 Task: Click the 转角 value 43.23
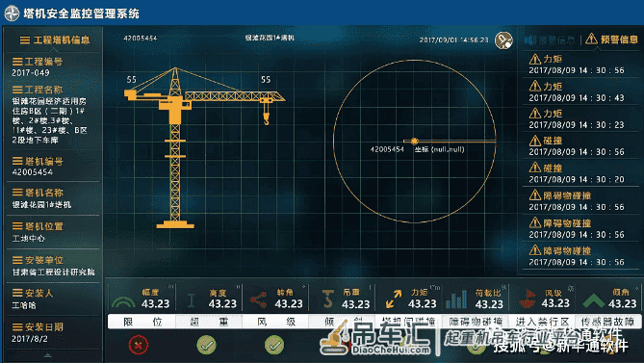pyautogui.click(x=289, y=304)
